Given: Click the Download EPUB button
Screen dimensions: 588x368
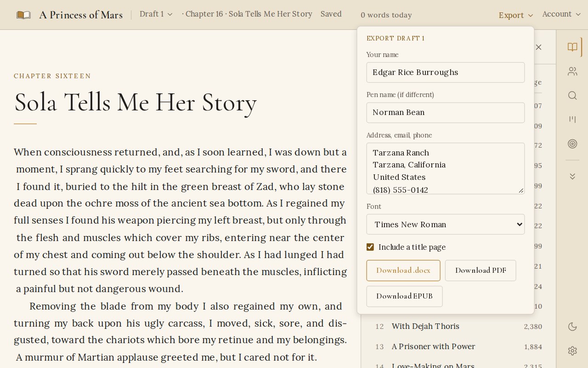Looking at the screenshot, I should click(404, 296).
